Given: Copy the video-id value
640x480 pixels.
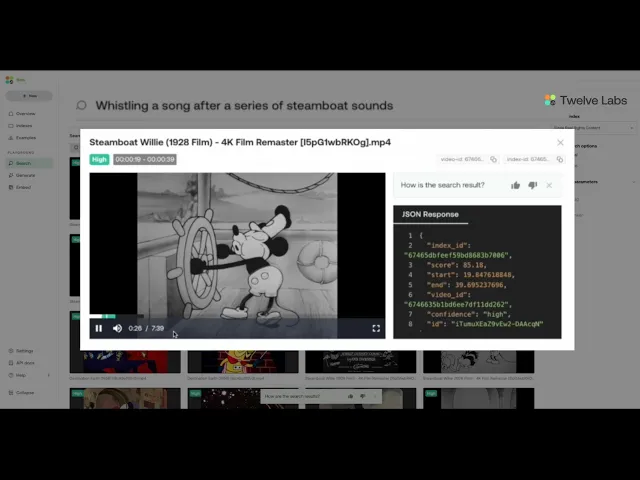Looking at the screenshot, I should point(493,159).
